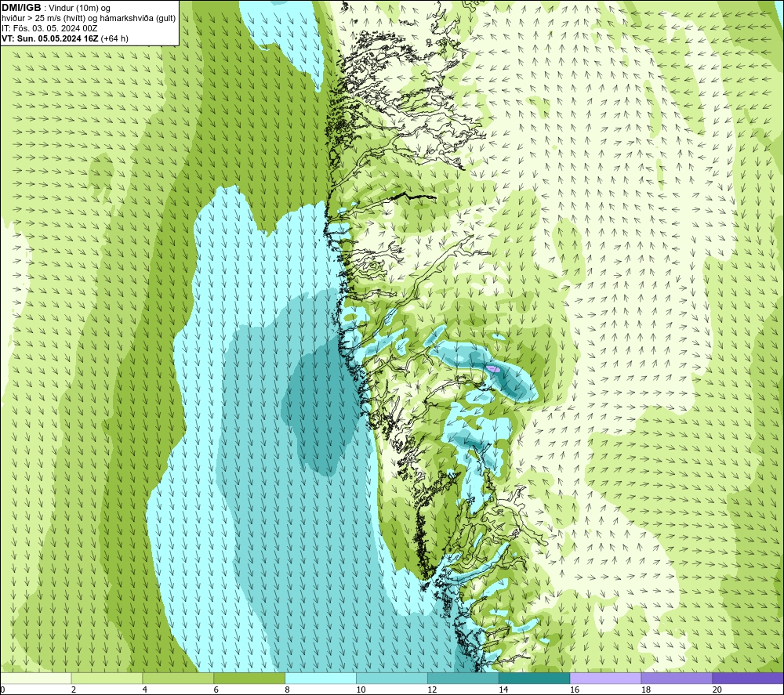
Task: Click the 4–6 m/s green legend swatch
Action: pos(178,679)
